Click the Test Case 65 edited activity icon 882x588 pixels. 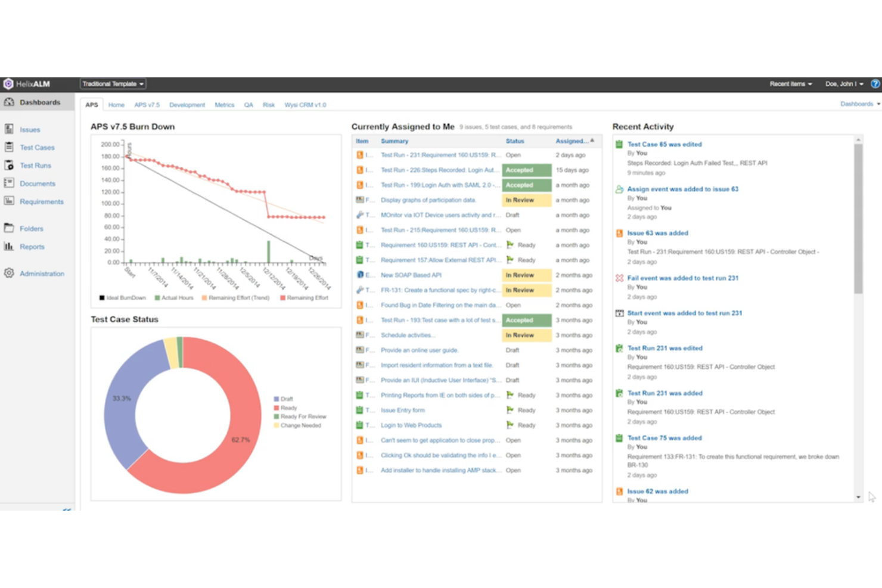coord(619,144)
